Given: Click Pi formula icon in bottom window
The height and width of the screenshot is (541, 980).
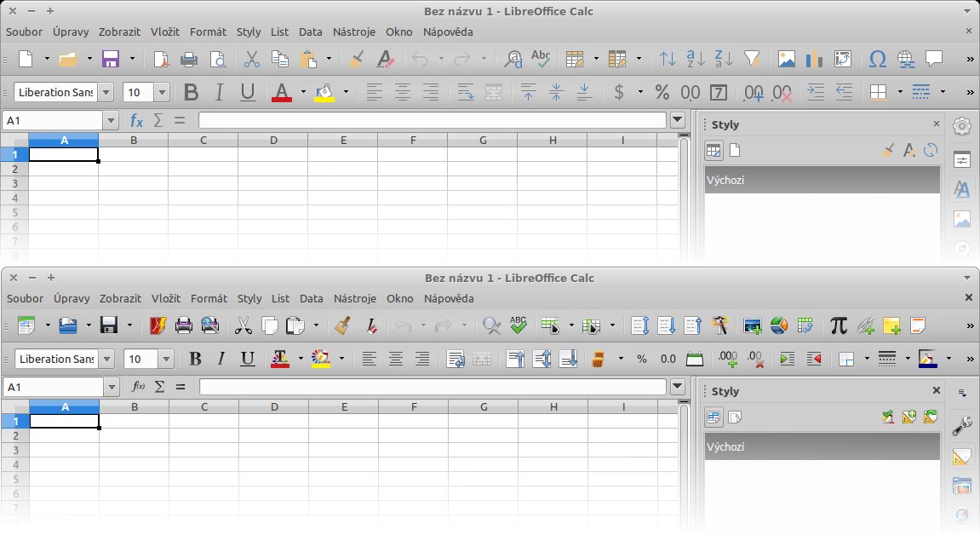Looking at the screenshot, I should click(x=838, y=325).
